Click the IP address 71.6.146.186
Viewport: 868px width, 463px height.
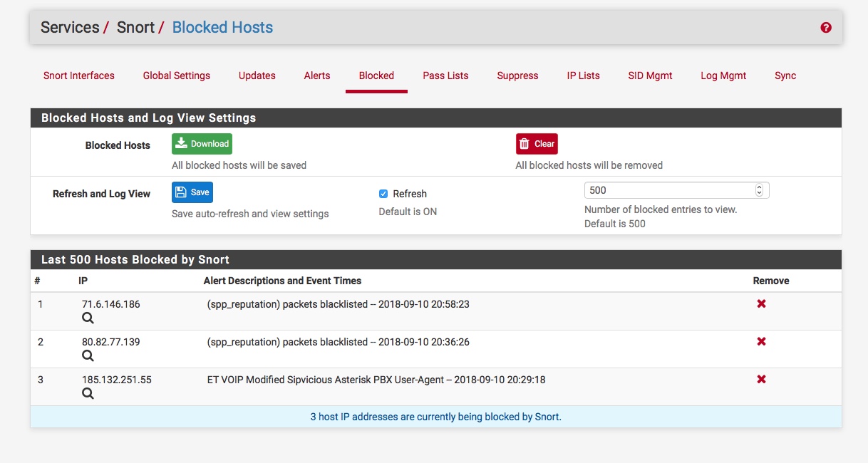point(111,304)
